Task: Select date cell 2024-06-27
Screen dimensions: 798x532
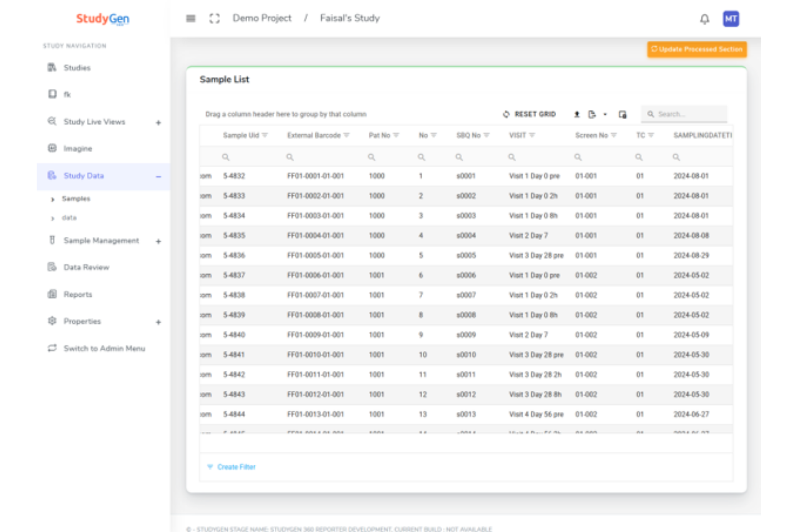Action: tap(691, 414)
